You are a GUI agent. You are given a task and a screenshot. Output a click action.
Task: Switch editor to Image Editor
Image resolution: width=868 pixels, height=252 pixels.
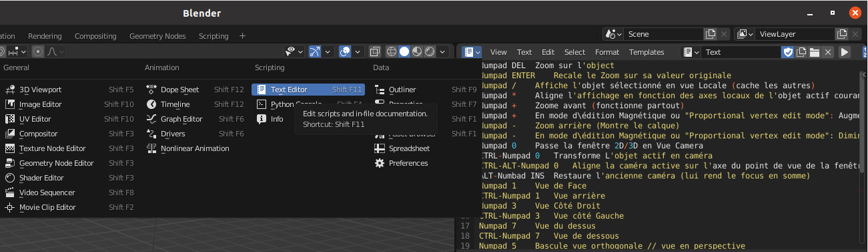(x=69, y=104)
